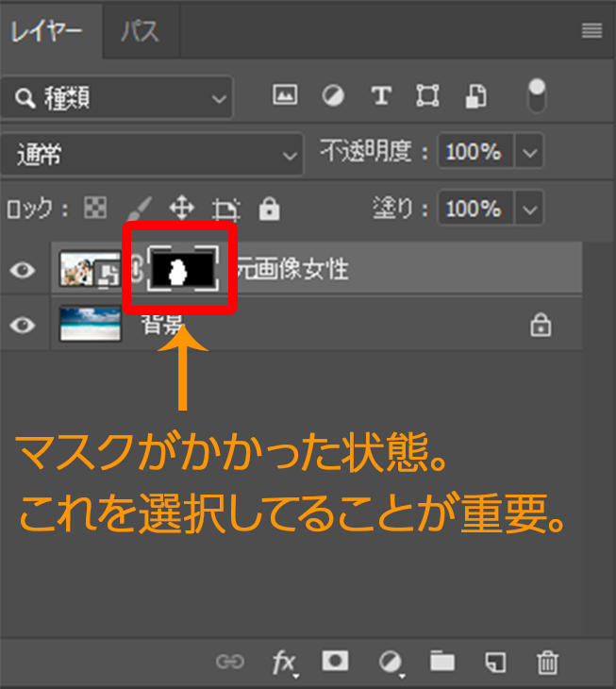Filter layers by shape layer icon
This screenshot has width=616, height=689.
(x=428, y=96)
